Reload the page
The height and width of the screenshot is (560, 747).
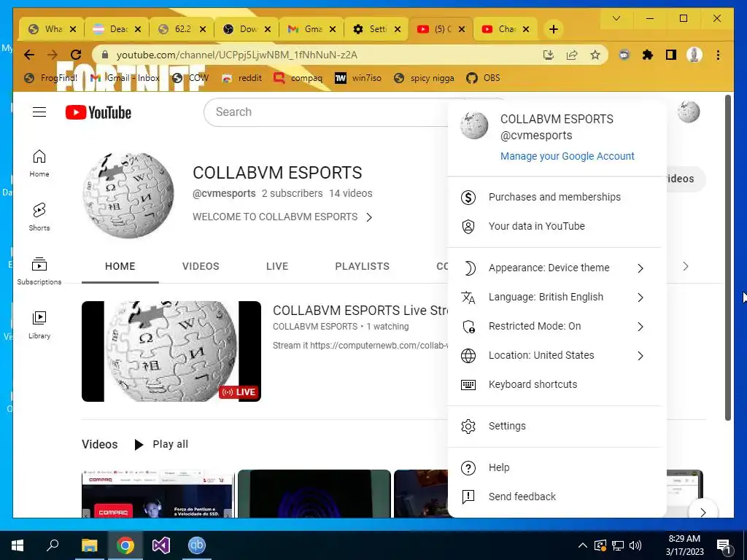(x=76, y=55)
